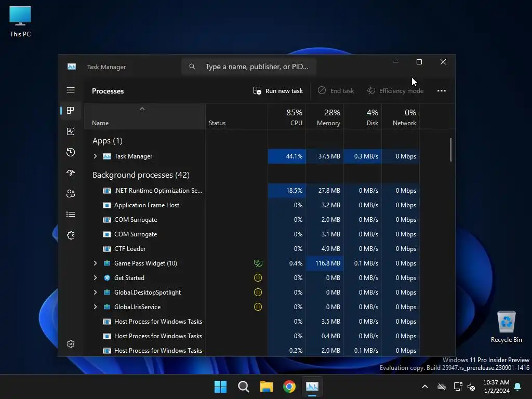Screen dimensions: 532x399
Task: Click Run new task
Action: (278, 90)
